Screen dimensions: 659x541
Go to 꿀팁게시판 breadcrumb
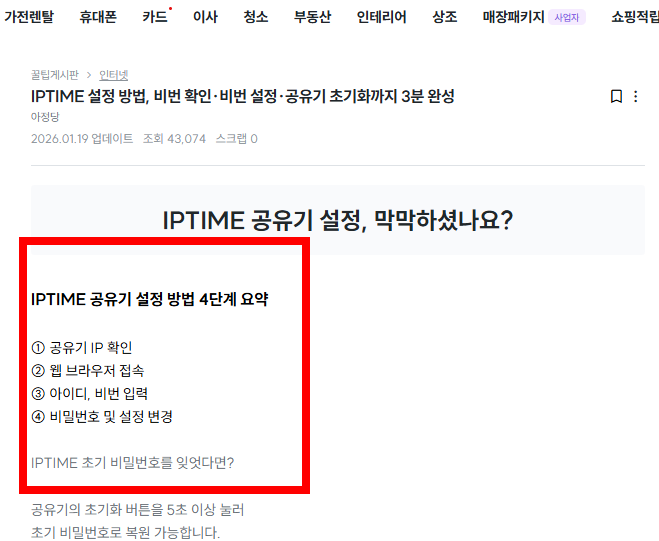point(55,75)
